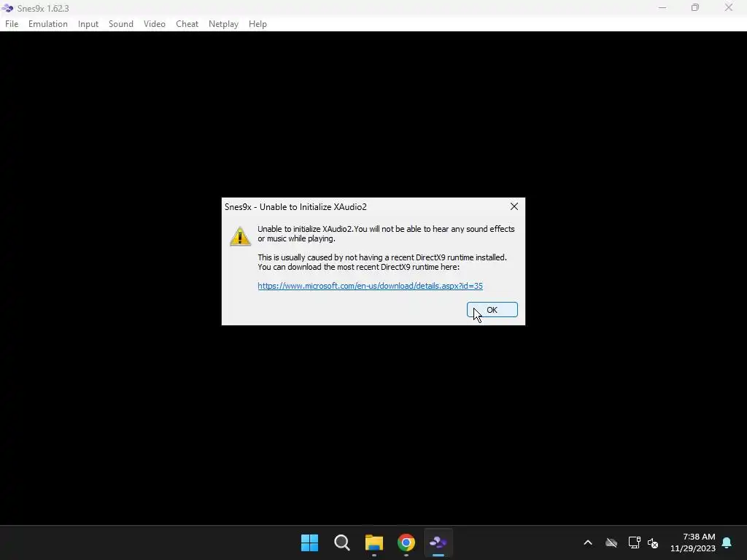
Task: Open File Explorer from the taskbar
Action: point(374,542)
